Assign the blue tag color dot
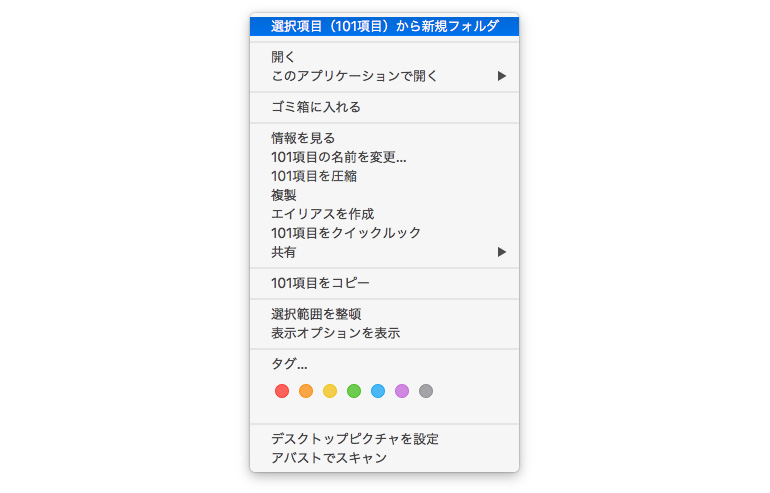Screen dimensions: 770x493 (x=378, y=391)
